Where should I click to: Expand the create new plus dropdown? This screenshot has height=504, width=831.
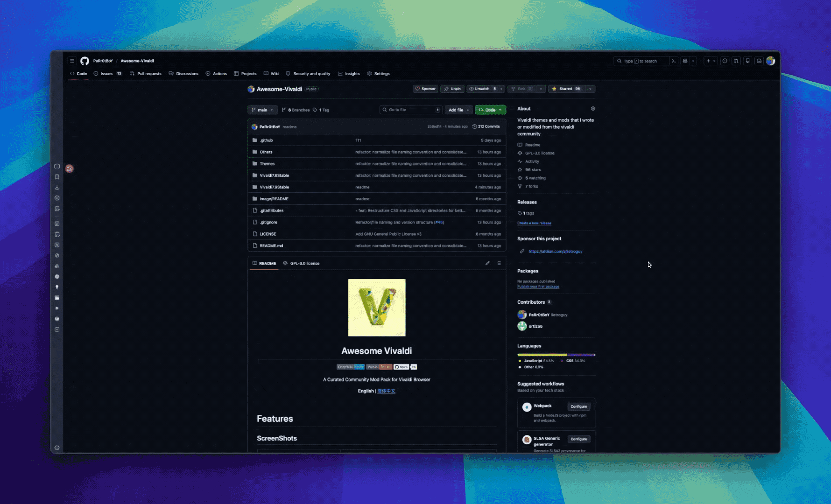[711, 61]
